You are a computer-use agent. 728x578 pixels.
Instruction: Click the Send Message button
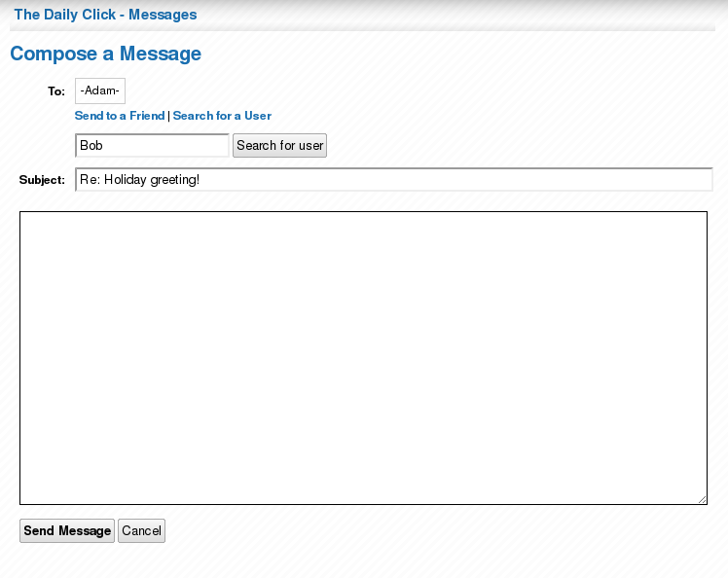point(67,531)
